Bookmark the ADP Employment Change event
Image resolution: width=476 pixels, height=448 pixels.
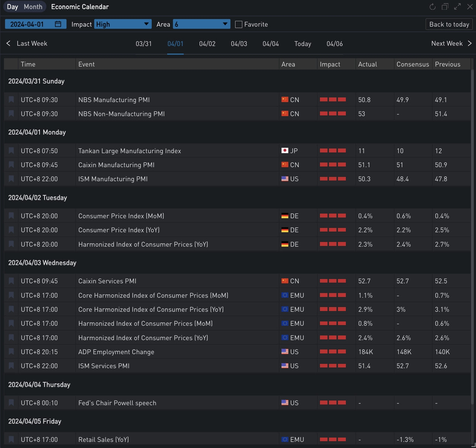[x=11, y=352]
